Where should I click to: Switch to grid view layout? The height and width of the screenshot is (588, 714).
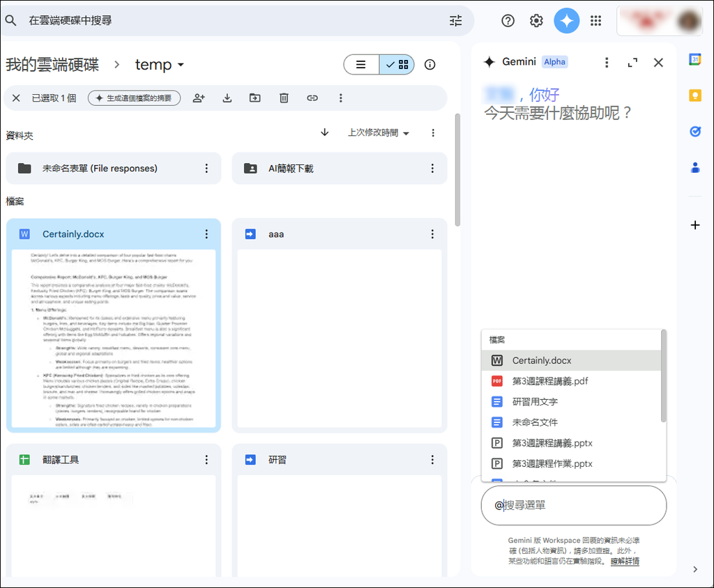point(397,65)
